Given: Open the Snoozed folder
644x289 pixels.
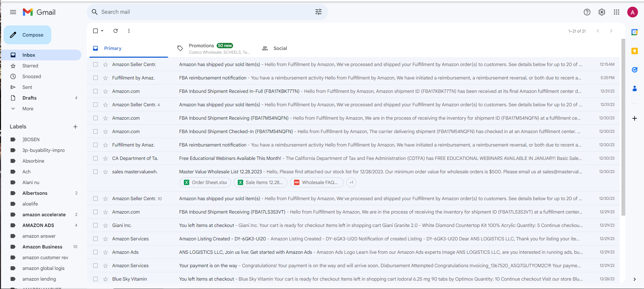Looking at the screenshot, I should 41,76.
